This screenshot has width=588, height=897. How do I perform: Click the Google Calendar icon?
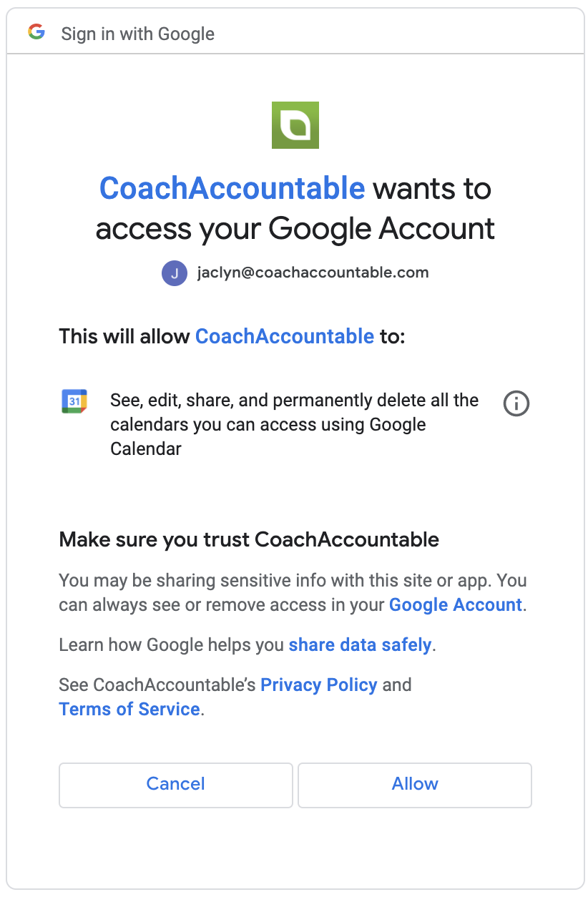click(74, 401)
